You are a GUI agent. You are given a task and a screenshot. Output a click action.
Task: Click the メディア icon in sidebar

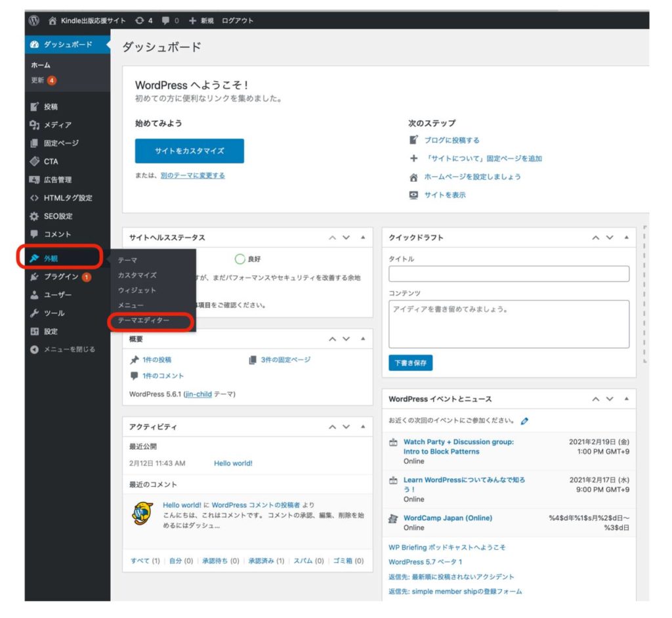[34, 125]
